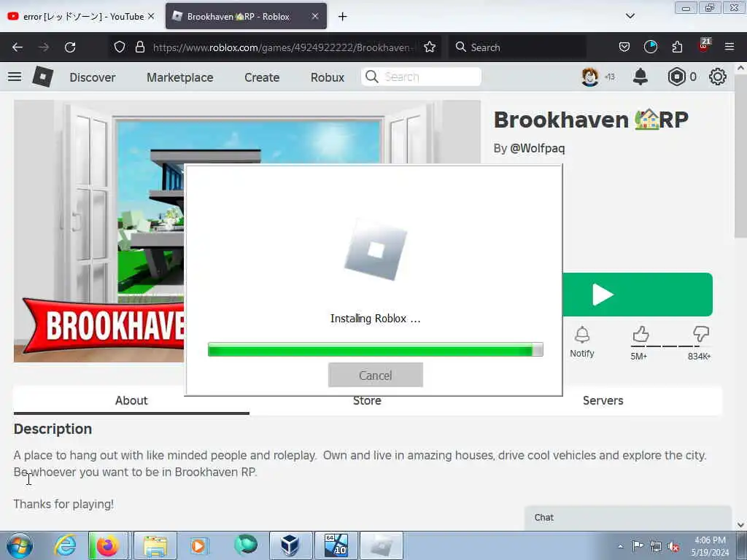Switch to the YouTube error tab

point(81,16)
